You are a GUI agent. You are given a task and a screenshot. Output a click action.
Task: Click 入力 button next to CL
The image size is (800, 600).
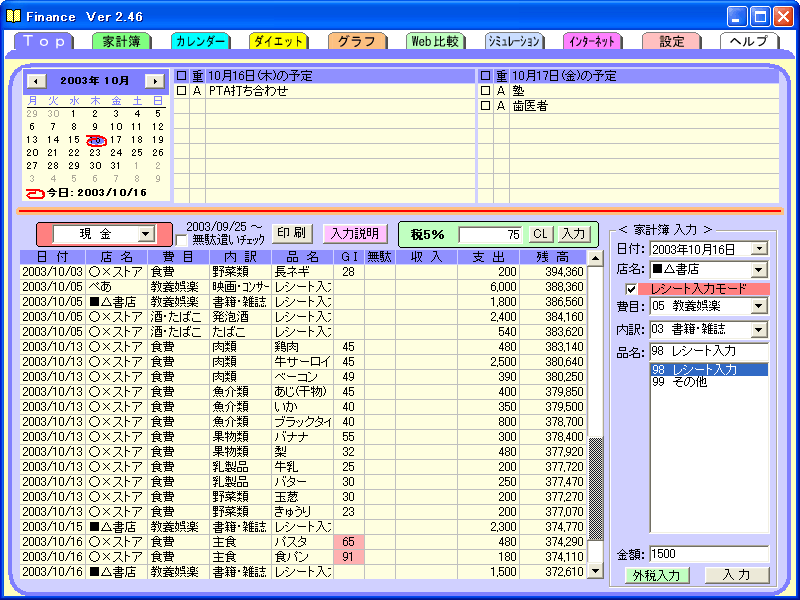tap(573, 234)
